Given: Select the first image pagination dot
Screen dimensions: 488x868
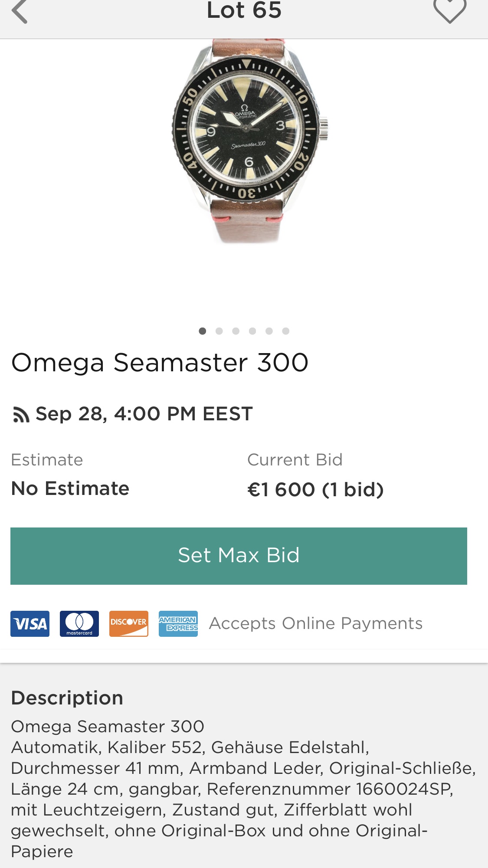Looking at the screenshot, I should coord(202,331).
